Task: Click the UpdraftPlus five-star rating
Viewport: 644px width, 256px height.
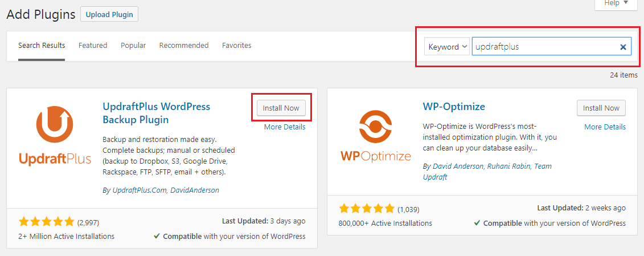Action: (47, 222)
